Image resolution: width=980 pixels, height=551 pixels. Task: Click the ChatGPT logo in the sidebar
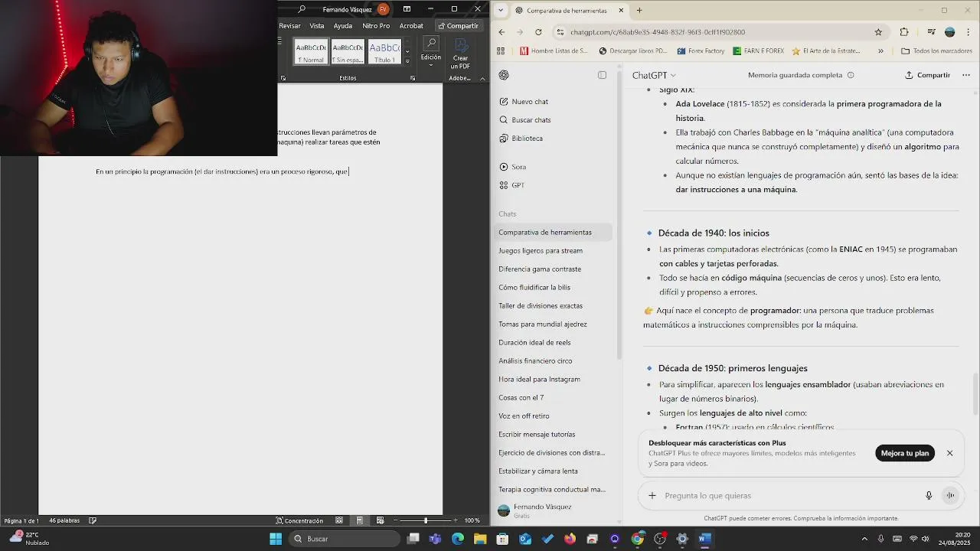point(504,75)
